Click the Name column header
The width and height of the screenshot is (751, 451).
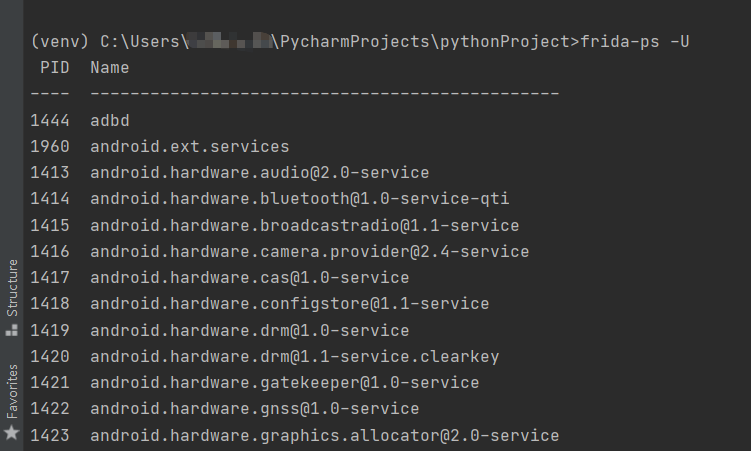click(x=109, y=68)
